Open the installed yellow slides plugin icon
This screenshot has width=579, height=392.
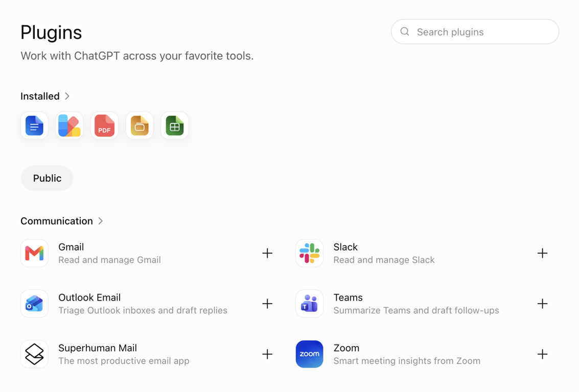pos(140,126)
